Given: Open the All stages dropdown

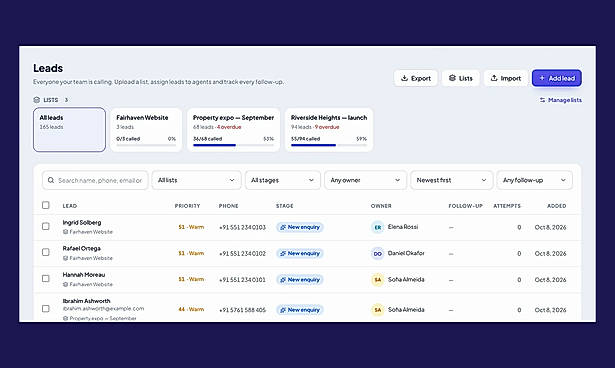Looking at the screenshot, I should pyautogui.click(x=282, y=180).
